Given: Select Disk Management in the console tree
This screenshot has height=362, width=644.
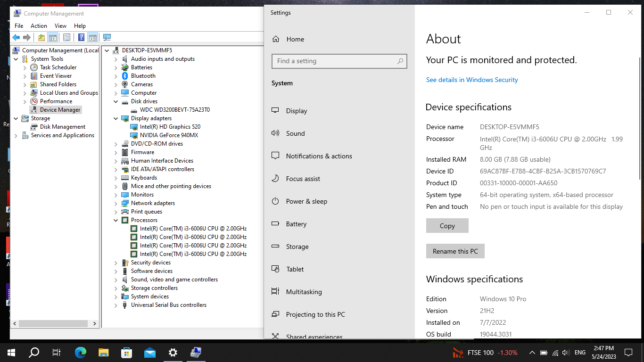Looking at the screenshot, I should (x=63, y=127).
